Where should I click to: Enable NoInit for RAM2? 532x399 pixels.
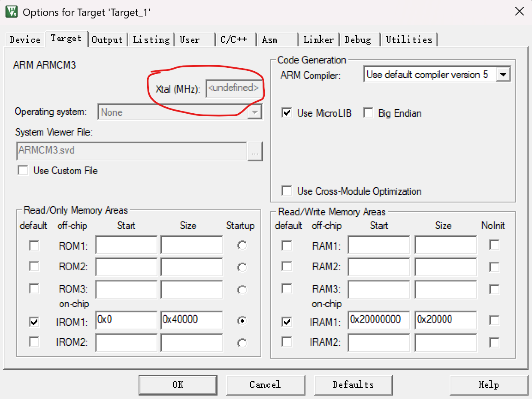tap(495, 267)
